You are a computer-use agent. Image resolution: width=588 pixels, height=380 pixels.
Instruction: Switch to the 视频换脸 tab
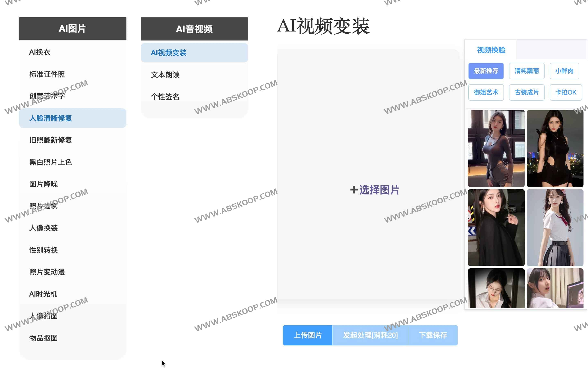(x=491, y=50)
